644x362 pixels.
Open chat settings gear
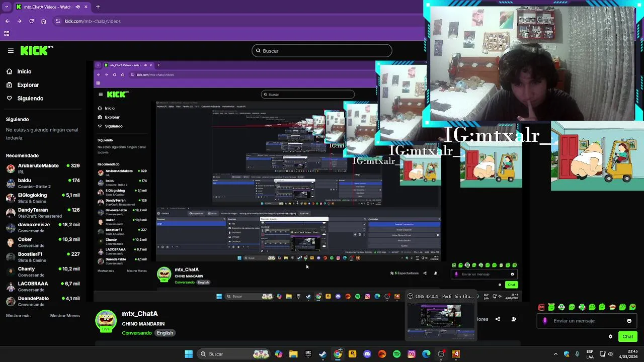[x=611, y=336]
